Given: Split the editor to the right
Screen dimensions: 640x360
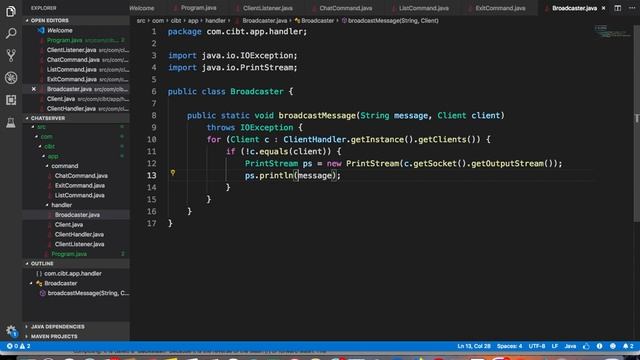Looking at the screenshot, I should 618,8.
